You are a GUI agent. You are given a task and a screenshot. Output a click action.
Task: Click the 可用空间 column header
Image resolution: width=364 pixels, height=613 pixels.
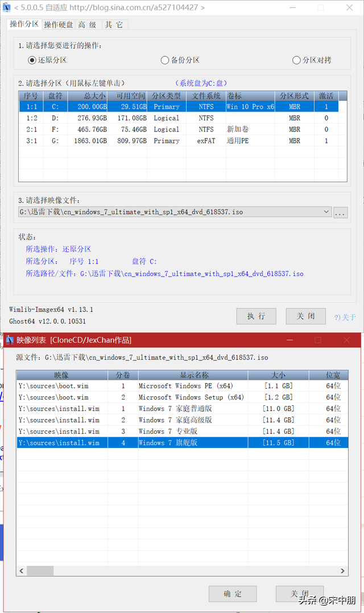tap(127, 96)
